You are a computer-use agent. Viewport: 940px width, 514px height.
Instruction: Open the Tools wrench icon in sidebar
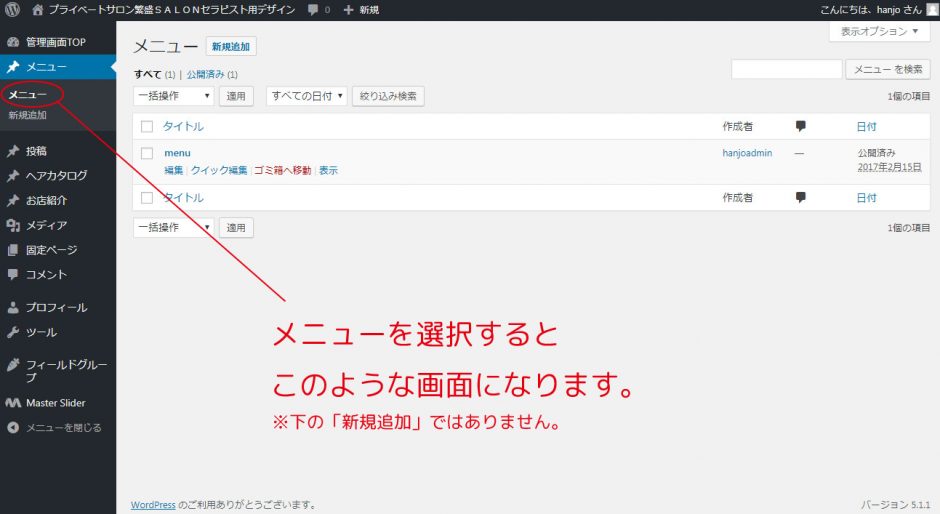(13, 332)
